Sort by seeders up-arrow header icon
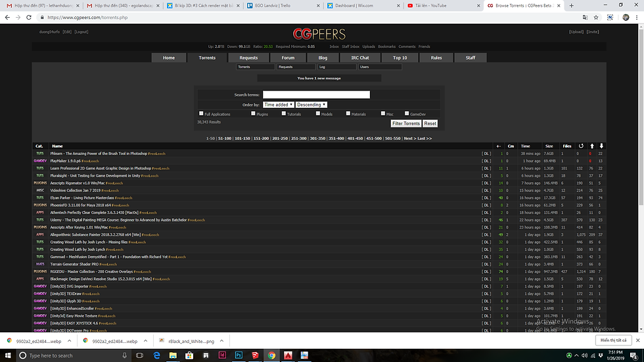The image size is (644, 362). point(592,146)
